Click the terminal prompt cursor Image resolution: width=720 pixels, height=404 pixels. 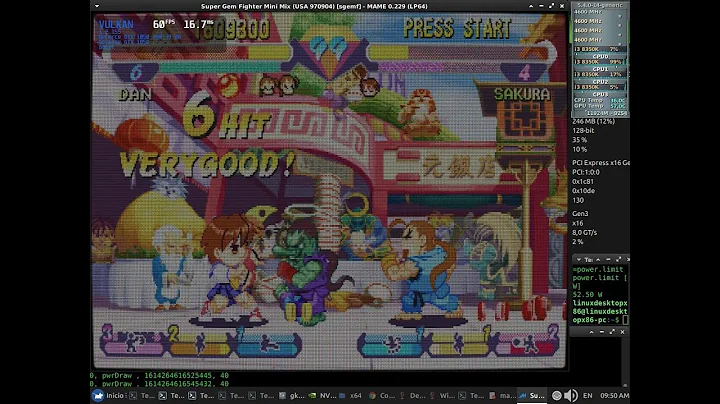tap(625, 320)
